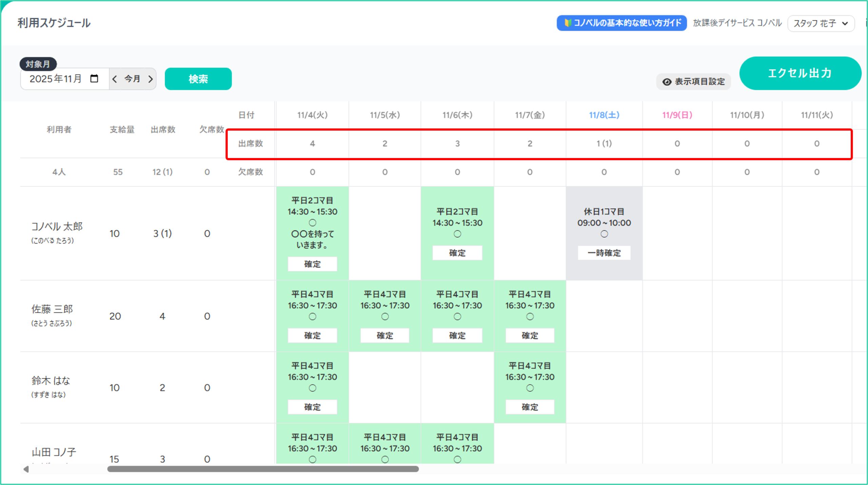Click attendance circle for Suzuki on 11/7
Viewport: 868px width, 485px height.
(530, 388)
